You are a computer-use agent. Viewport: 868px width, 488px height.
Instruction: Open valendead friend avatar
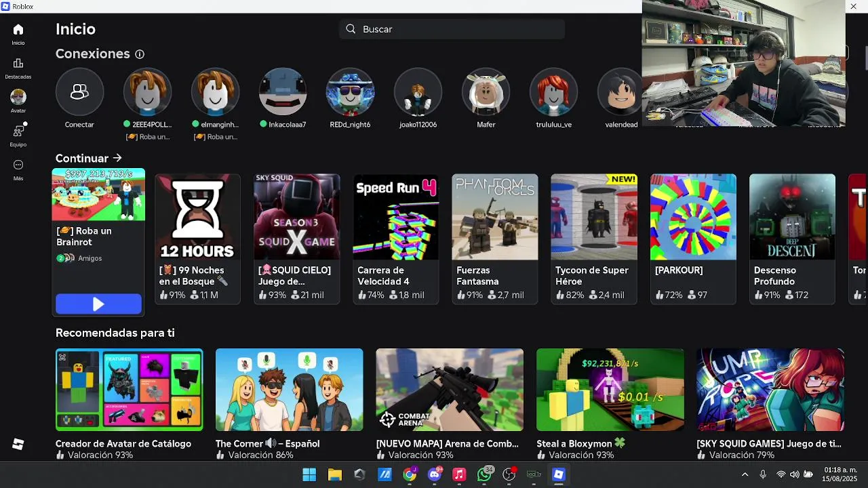click(x=620, y=91)
